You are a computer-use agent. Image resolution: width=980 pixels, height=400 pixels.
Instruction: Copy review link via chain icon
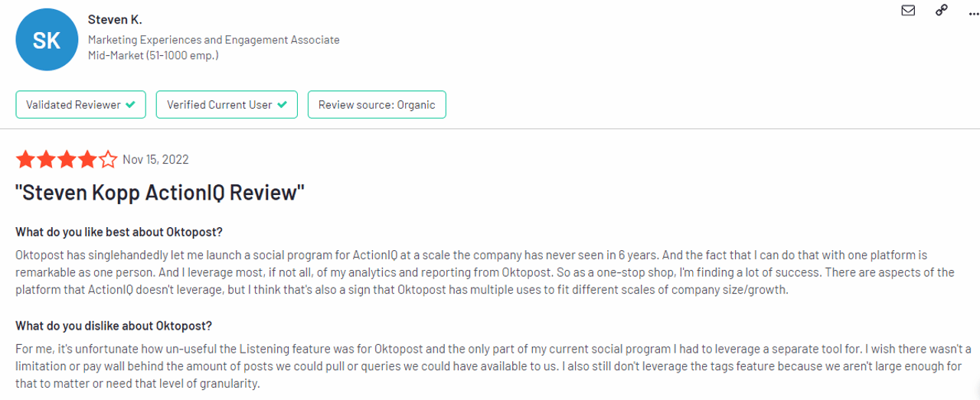click(x=942, y=11)
